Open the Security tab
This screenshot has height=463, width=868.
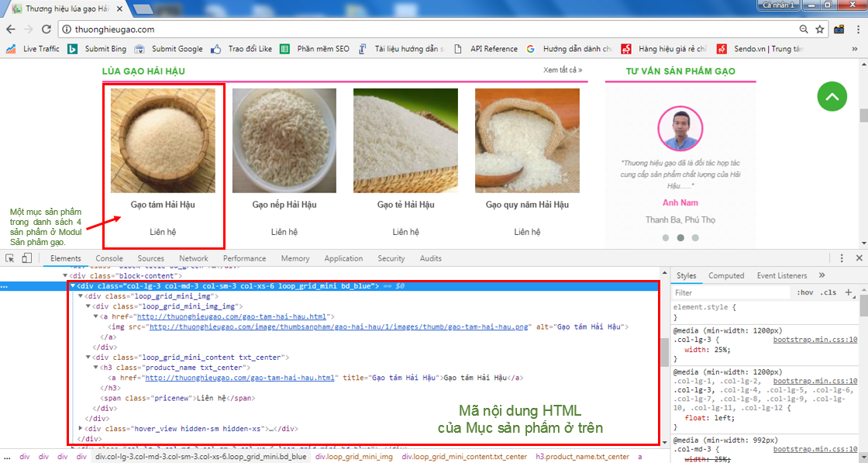[x=391, y=258]
